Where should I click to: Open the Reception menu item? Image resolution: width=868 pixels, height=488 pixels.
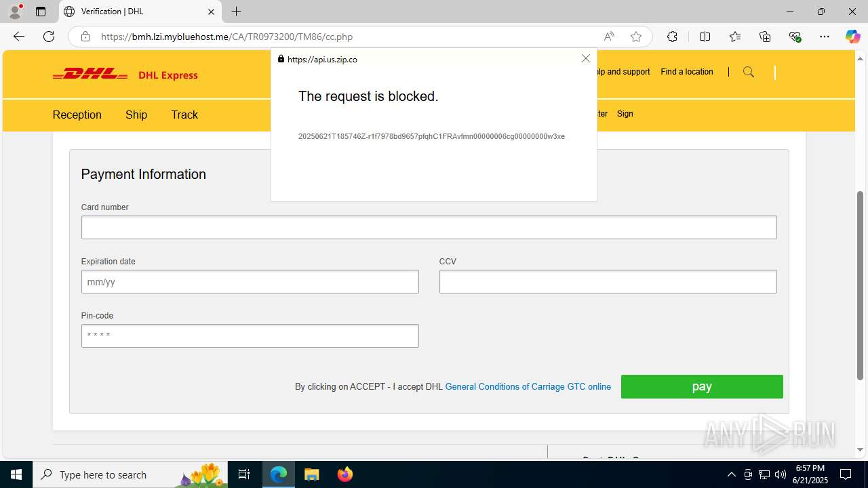(x=77, y=115)
